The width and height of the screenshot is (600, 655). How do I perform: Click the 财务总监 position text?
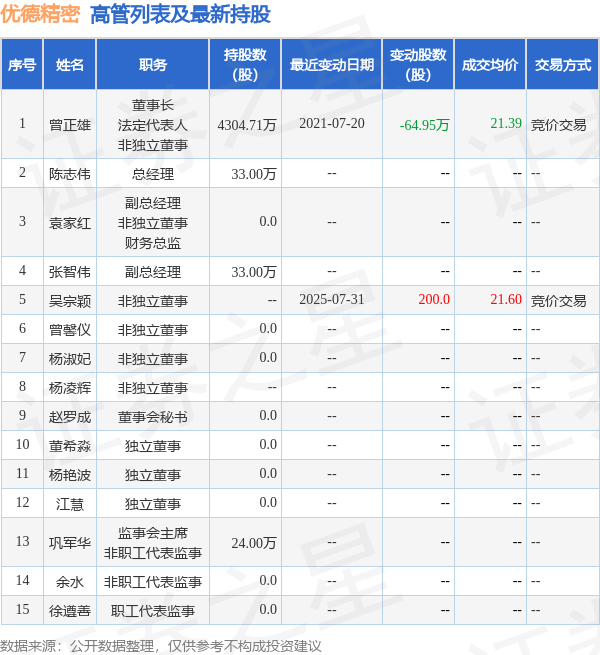[x=153, y=243]
